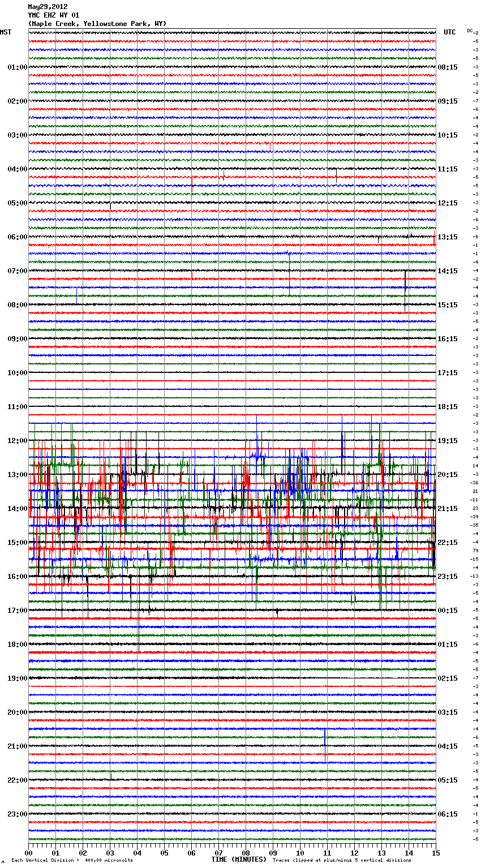The image size is (481, 868).
Task: Click the "MST" timezone label
Action: [x=6, y=32]
